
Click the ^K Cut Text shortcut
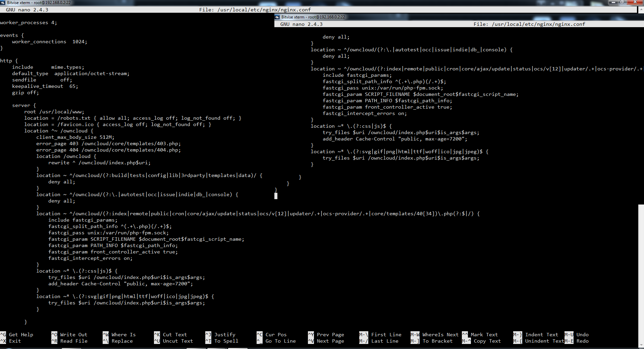click(170, 335)
